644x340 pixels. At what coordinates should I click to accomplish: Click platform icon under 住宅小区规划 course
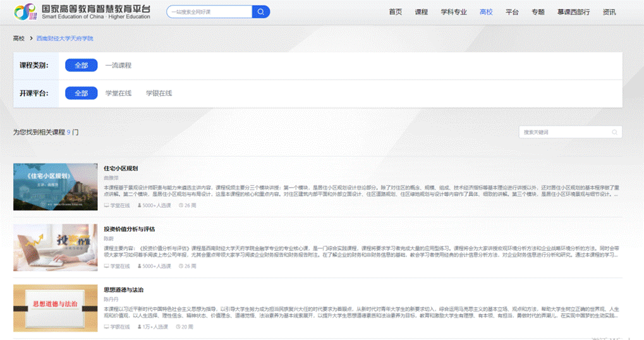click(x=107, y=205)
